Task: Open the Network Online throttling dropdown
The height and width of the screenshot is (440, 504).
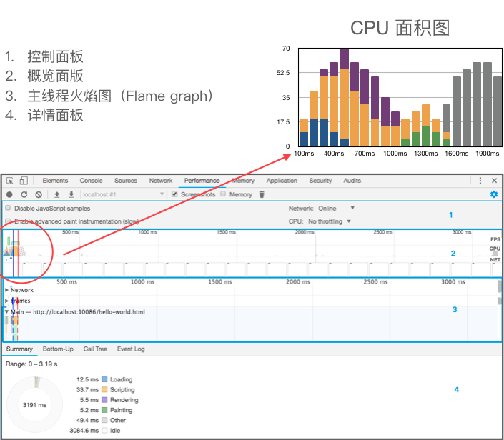Action: (336, 209)
